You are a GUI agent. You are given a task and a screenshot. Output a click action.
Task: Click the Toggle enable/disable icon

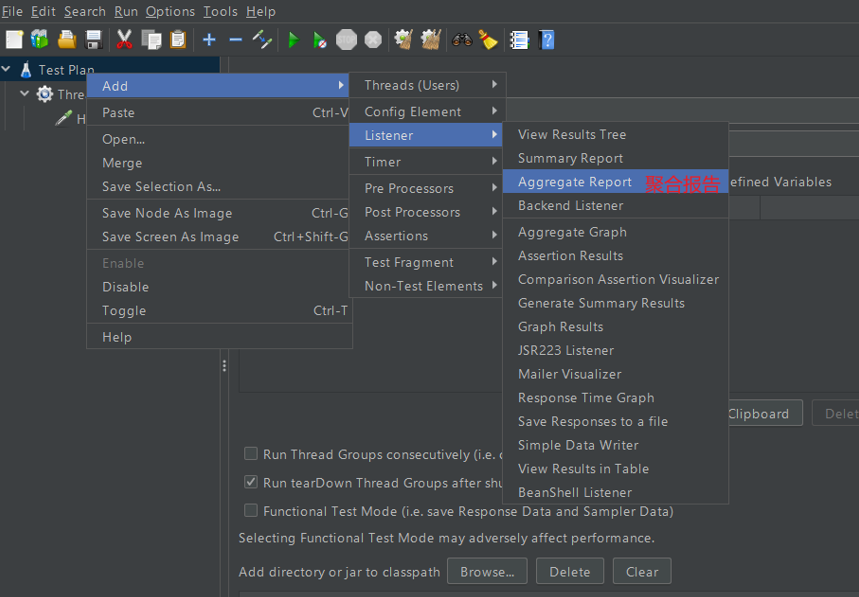(262, 40)
